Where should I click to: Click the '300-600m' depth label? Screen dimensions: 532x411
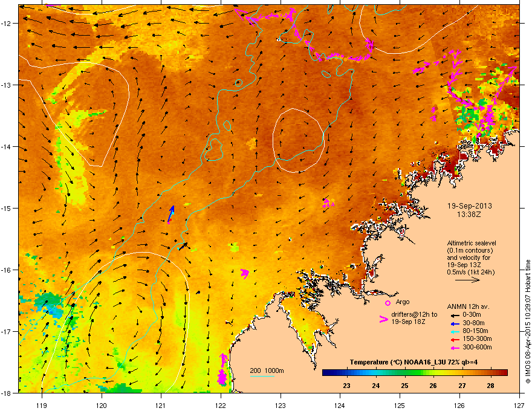tap(477, 348)
